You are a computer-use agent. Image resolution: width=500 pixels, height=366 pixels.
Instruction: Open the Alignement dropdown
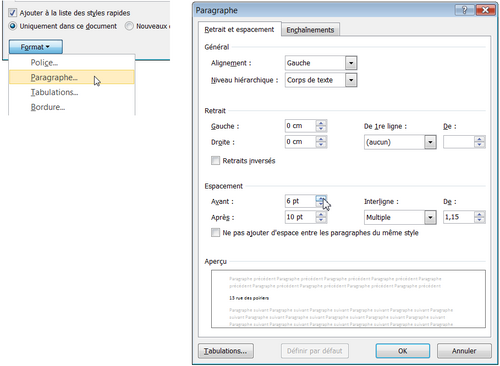(x=351, y=63)
